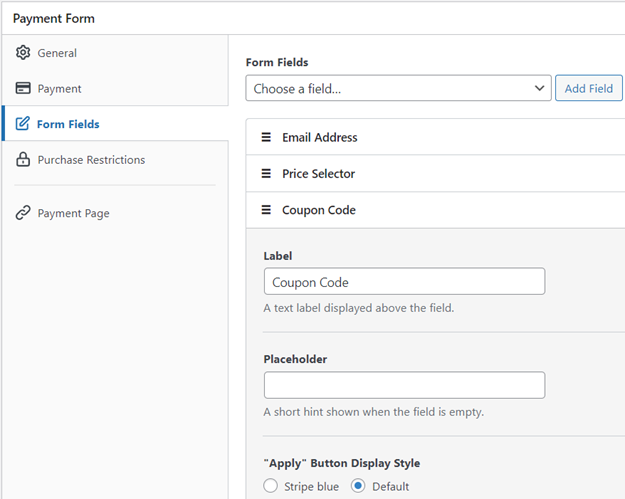
Task: Click the Payment credit card icon
Action: [23, 88]
